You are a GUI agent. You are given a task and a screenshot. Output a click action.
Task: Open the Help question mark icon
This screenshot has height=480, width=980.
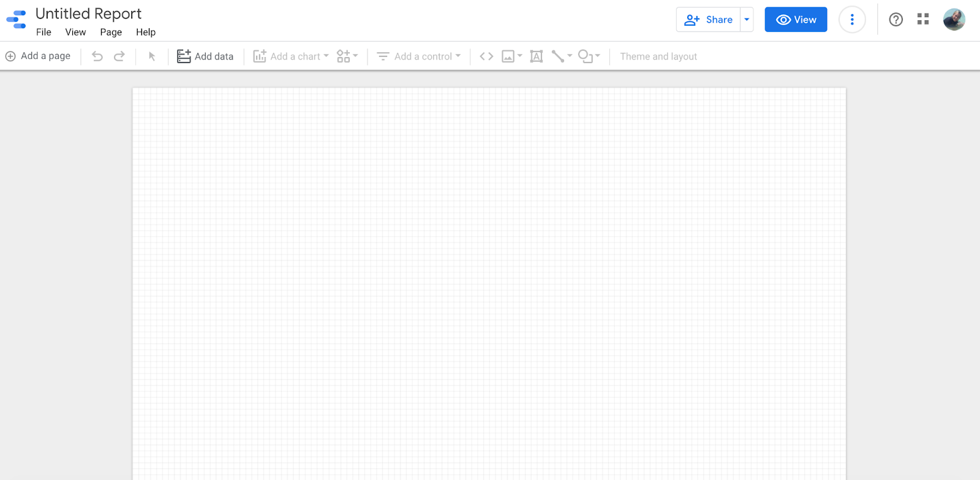tap(895, 20)
